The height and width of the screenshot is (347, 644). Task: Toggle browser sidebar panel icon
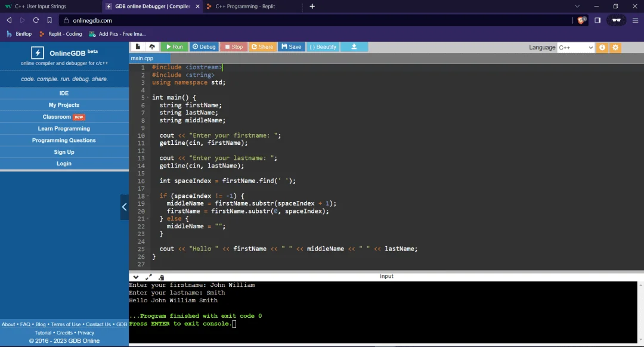click(597, 20)
